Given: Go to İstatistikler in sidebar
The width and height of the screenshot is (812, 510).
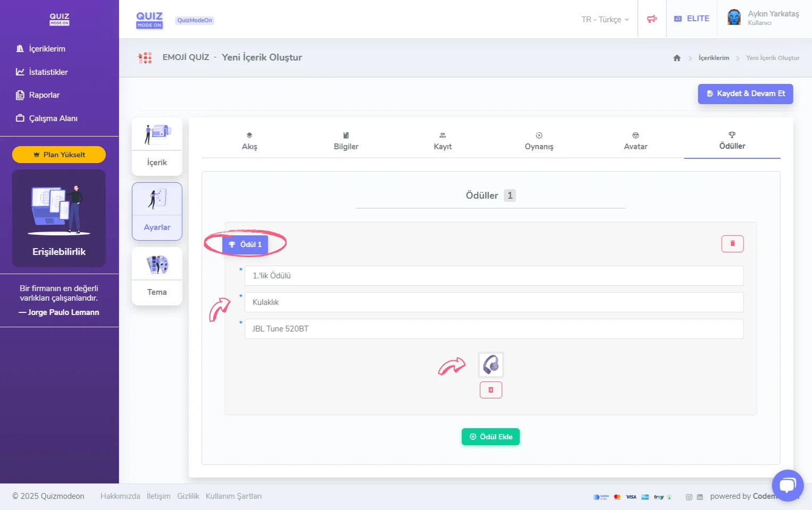Looking at the screenshot, I should coord(48,72).
